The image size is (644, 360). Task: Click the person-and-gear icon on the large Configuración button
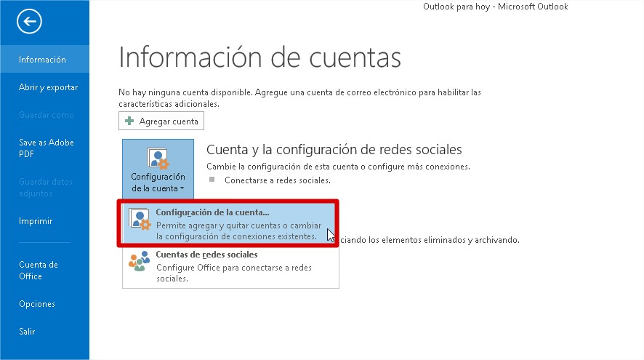[158, 159]
